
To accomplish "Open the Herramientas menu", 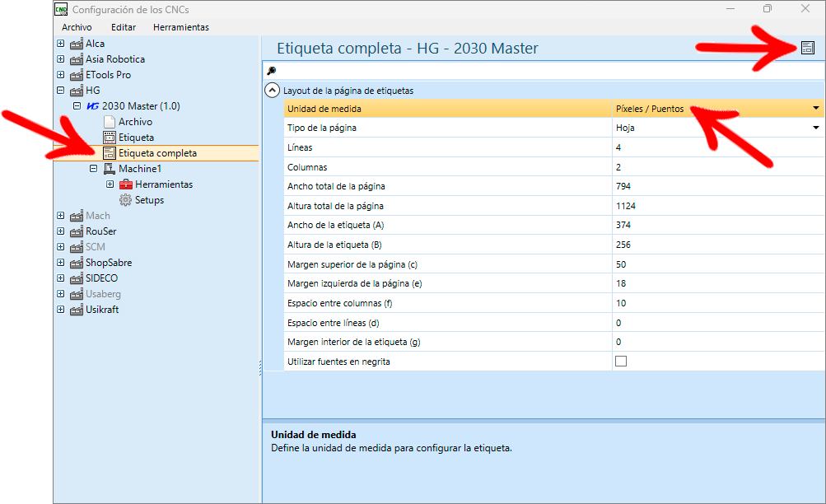I will [x=181, y=27].
